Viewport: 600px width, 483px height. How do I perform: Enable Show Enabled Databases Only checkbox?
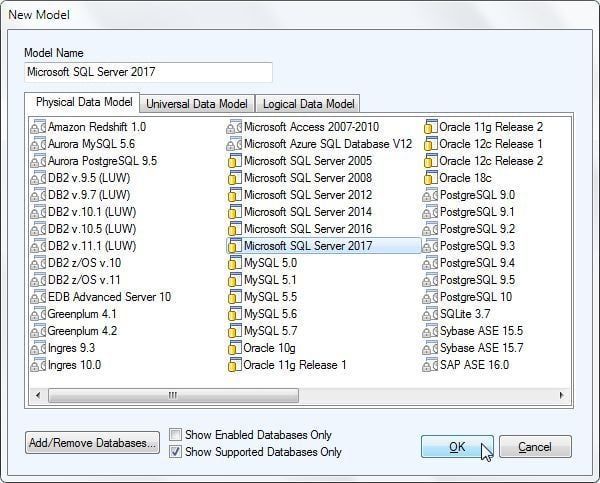tap(175, 434)
